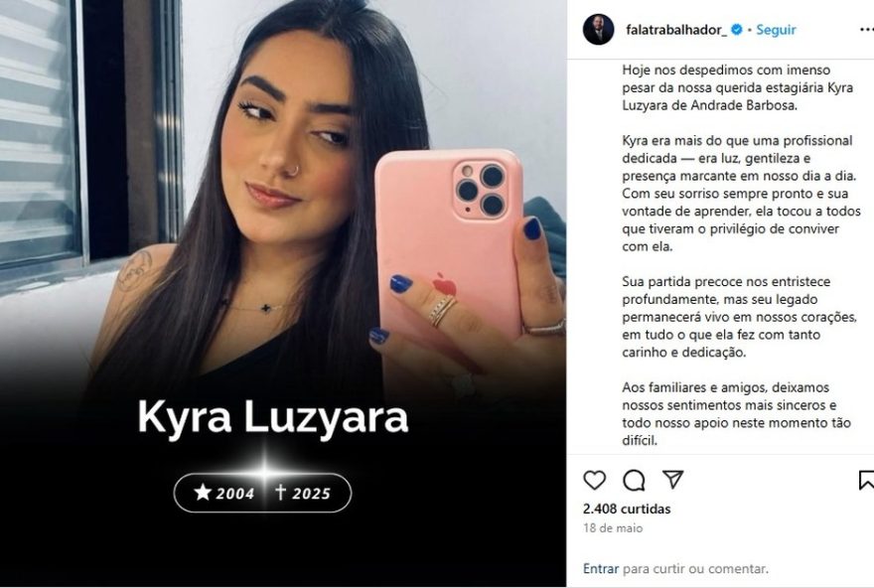The image size is (874, 588).
Task: Click the 18 de maio post date
Action: [x=613, y=527]
